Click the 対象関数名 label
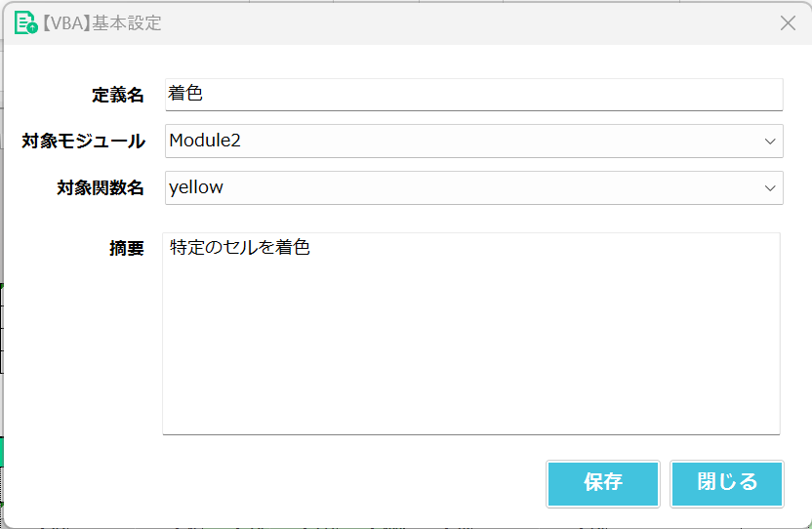Image resolution: width=812 pixels, height=529 pixels. (x=100, y=188)
